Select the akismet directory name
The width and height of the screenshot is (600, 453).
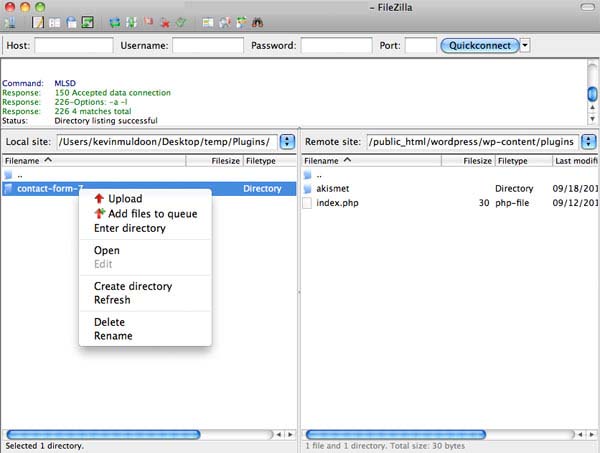(333, 188)
